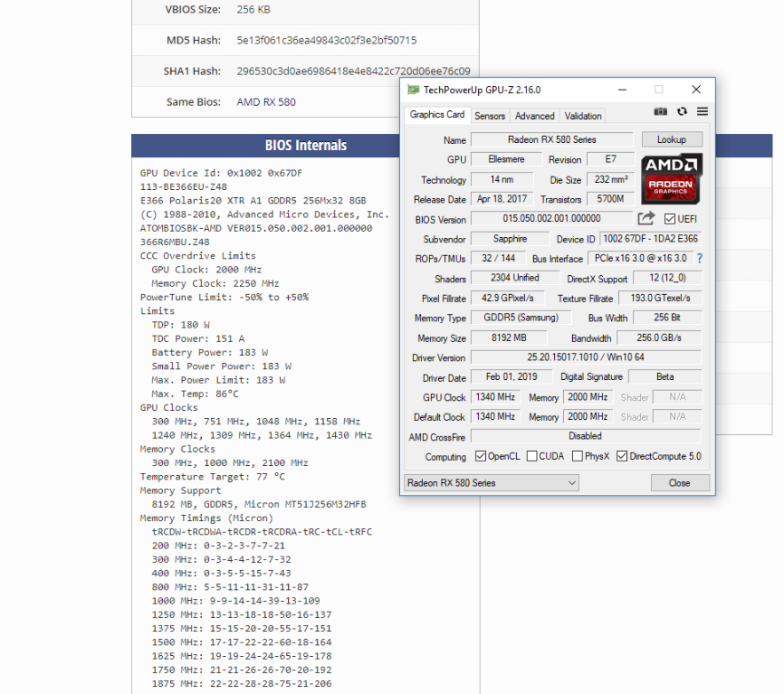Open the Radeon RX 580 Series dropdown

point(491,483)
